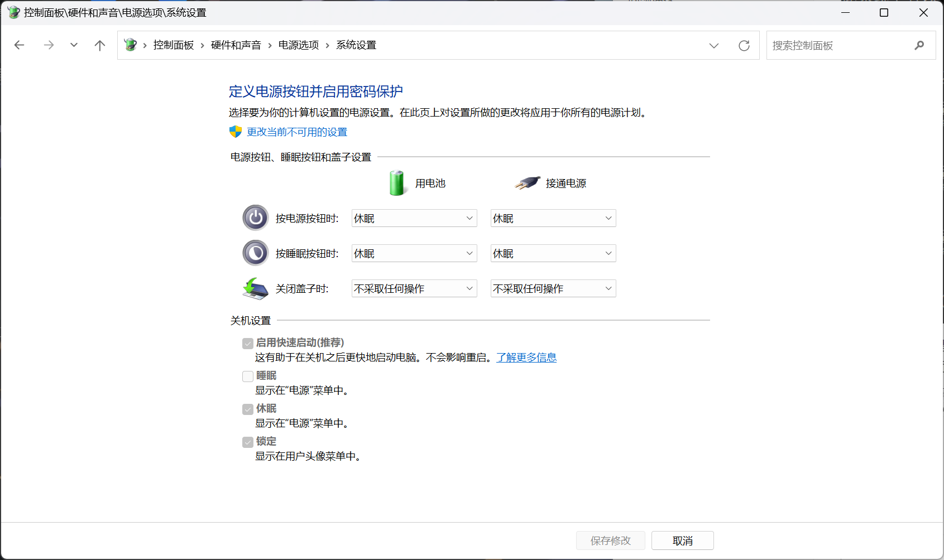The width and height of the screenshot is (944, 560).
Task: Open 了解更多信息 link
Action: click(526, 358)
